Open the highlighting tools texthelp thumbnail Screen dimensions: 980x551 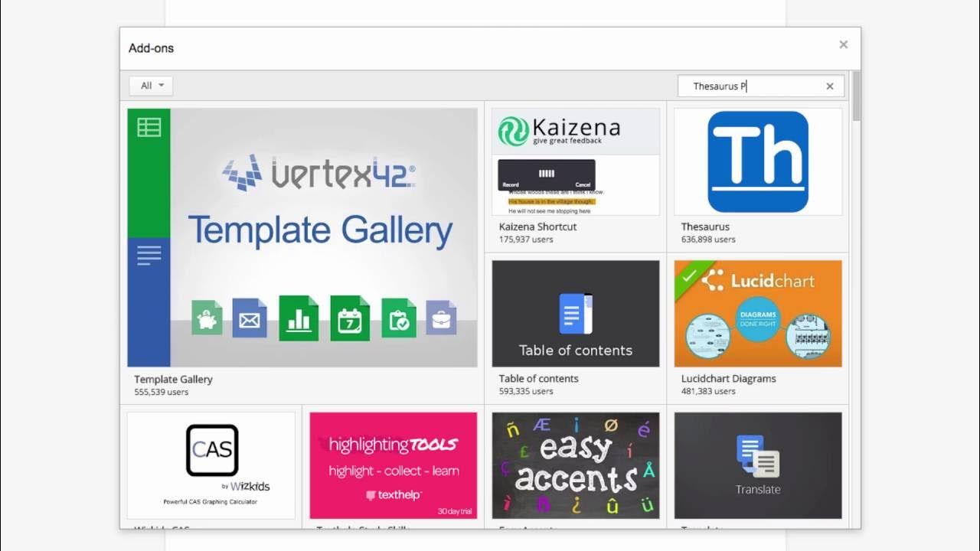click(394, 466)
